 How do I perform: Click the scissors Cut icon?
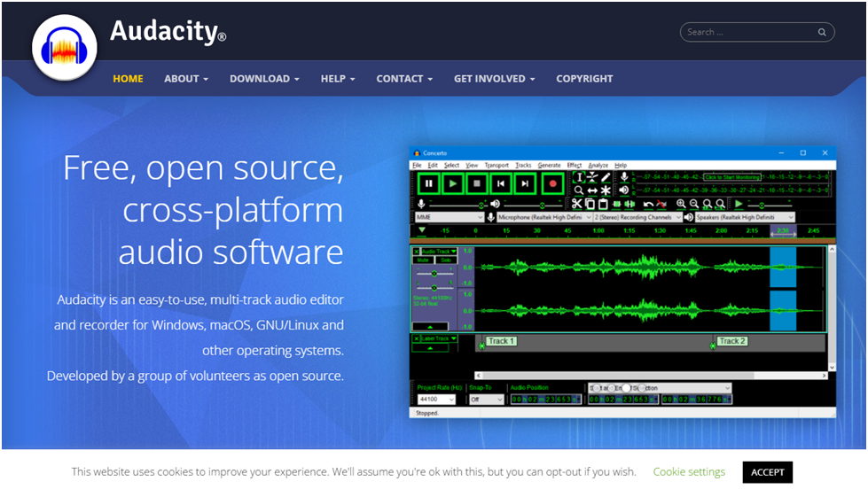coord(577,204)
